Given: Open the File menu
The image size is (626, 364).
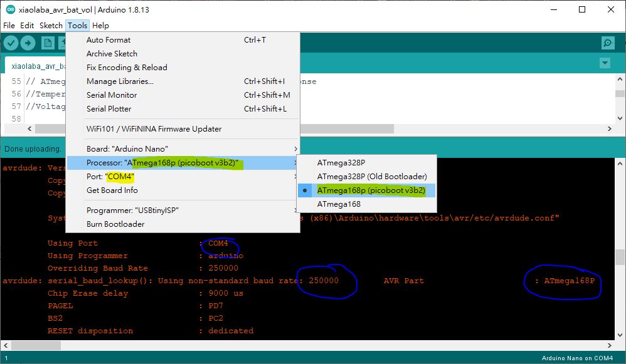Looking at the screenshot, I should point(9,25).
